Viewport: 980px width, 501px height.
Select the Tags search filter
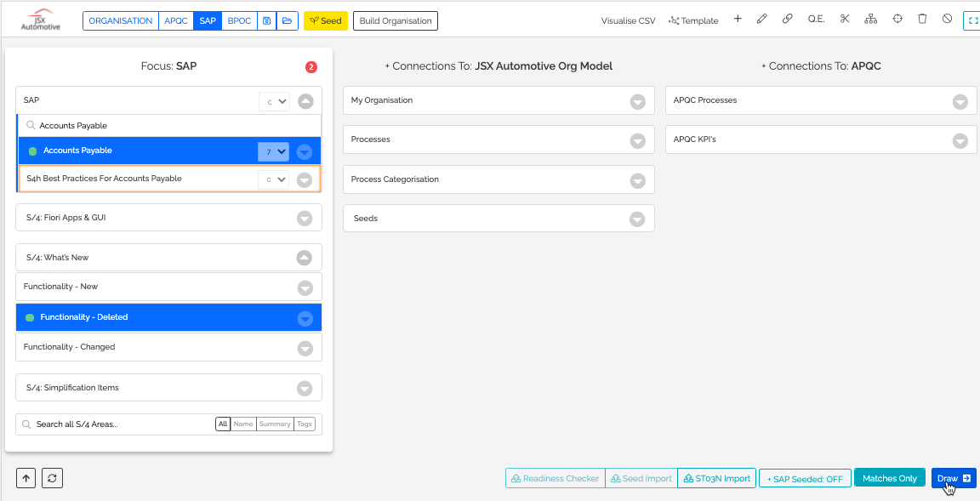pyautogui.click(x=305, y=424)
